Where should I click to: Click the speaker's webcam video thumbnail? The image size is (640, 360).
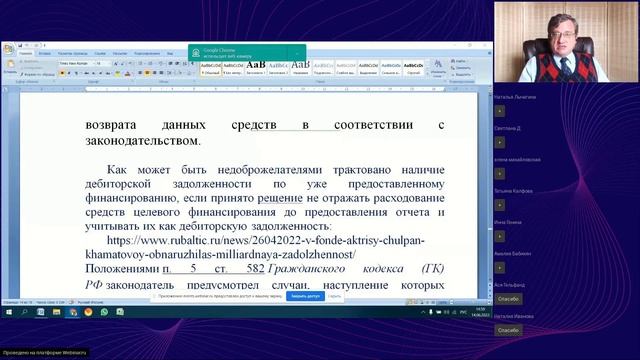(567, 42)
